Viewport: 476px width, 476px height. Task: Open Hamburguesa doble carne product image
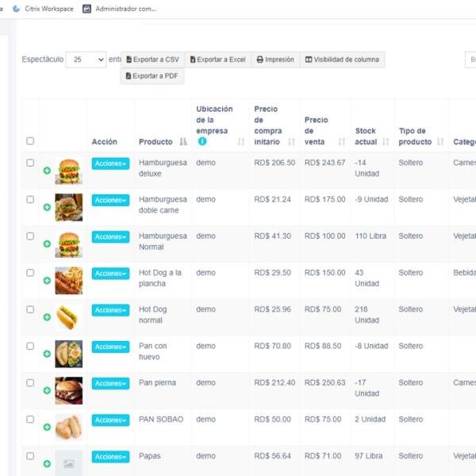pos(68,207)
